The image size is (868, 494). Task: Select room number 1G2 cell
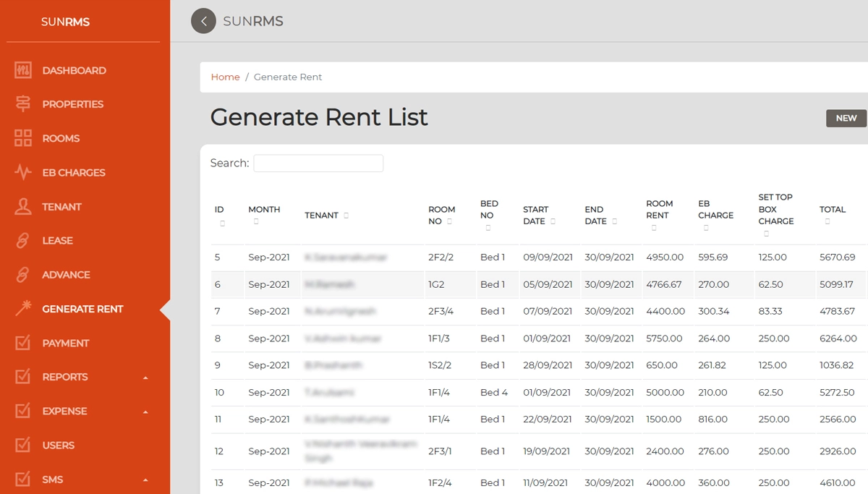tap(438, 284)
